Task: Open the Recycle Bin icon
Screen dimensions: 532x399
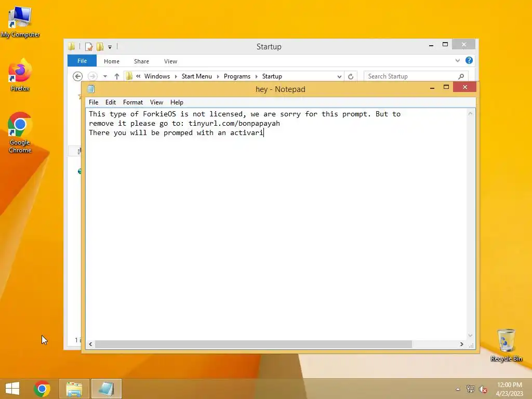Action: click(506, 345)
